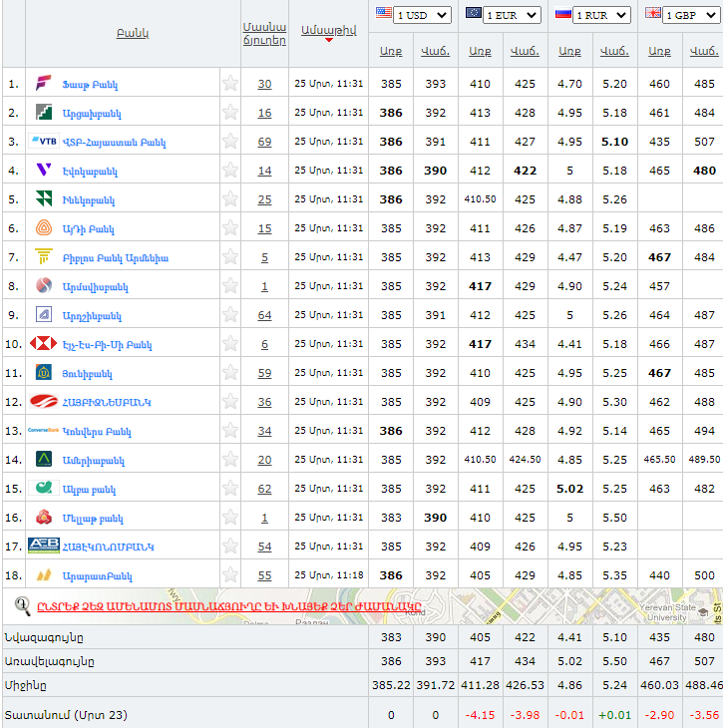Toggle favorite star for Յունիբանկ row 11

(229, 372)
